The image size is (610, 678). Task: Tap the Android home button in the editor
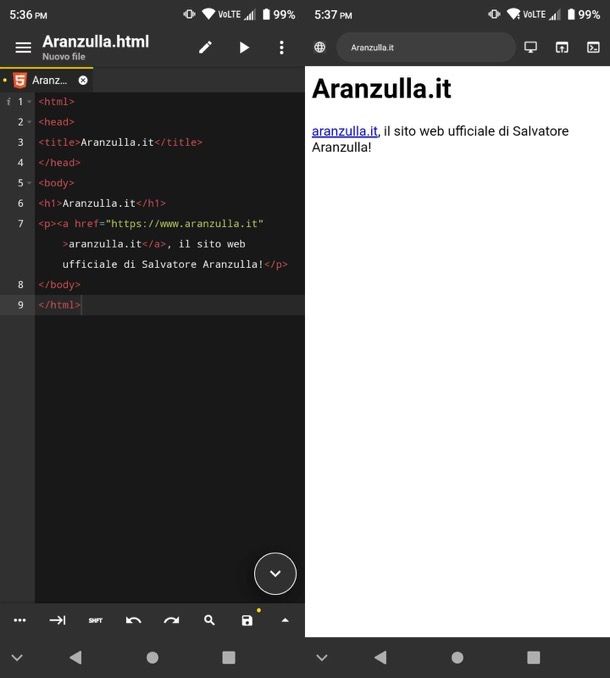152,658
